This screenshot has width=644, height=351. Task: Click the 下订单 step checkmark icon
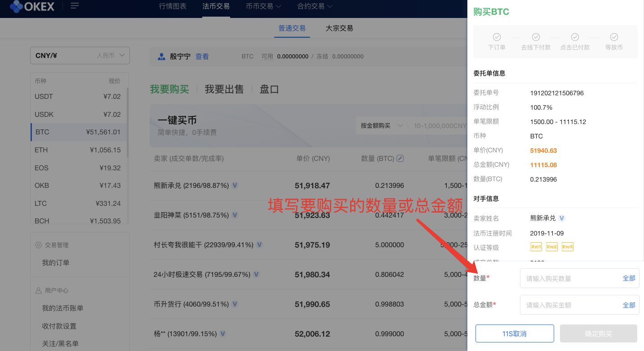pos(497,38)
